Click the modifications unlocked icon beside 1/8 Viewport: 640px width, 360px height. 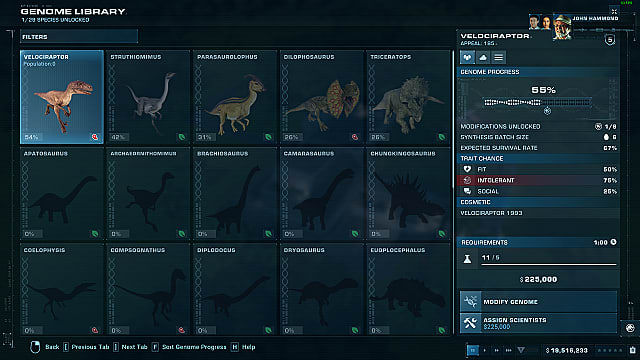tap(598, 127)
